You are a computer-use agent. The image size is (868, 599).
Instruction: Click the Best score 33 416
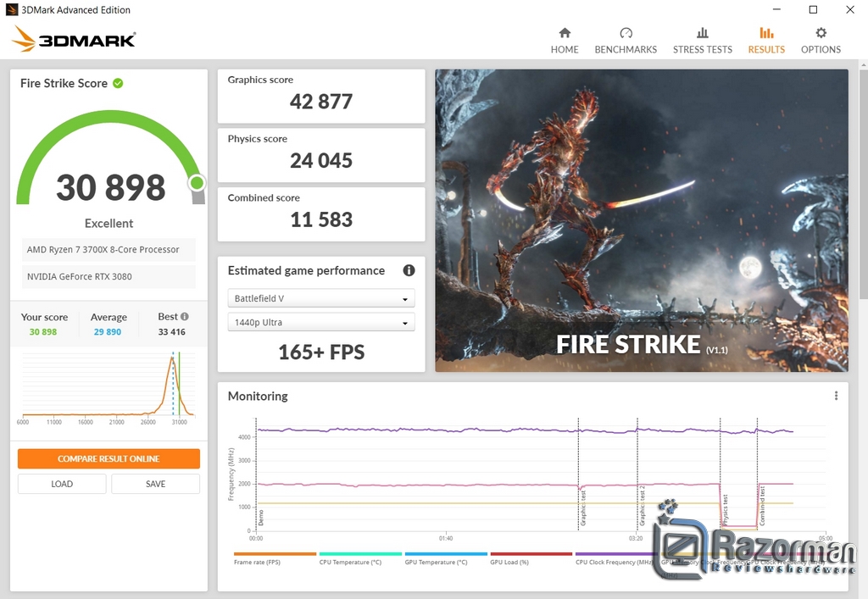pyautogui.click(x=171, y=332)
